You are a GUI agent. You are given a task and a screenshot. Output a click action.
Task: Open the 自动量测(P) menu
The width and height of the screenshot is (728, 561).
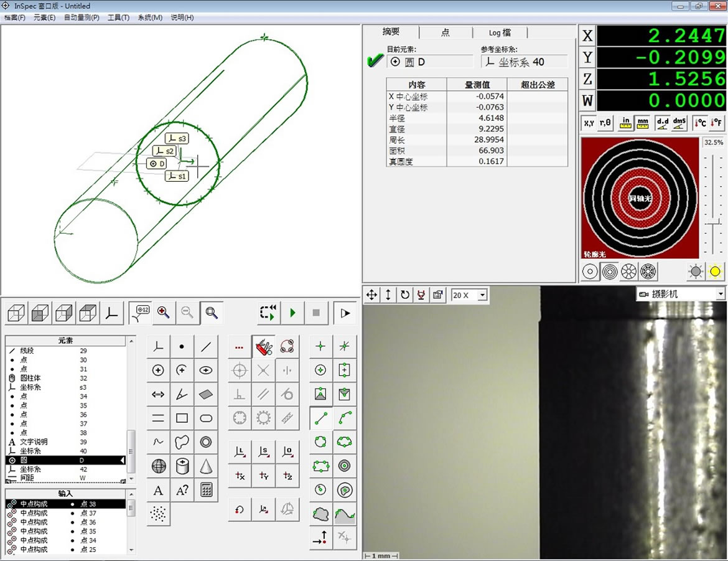(x=82, y=17)
